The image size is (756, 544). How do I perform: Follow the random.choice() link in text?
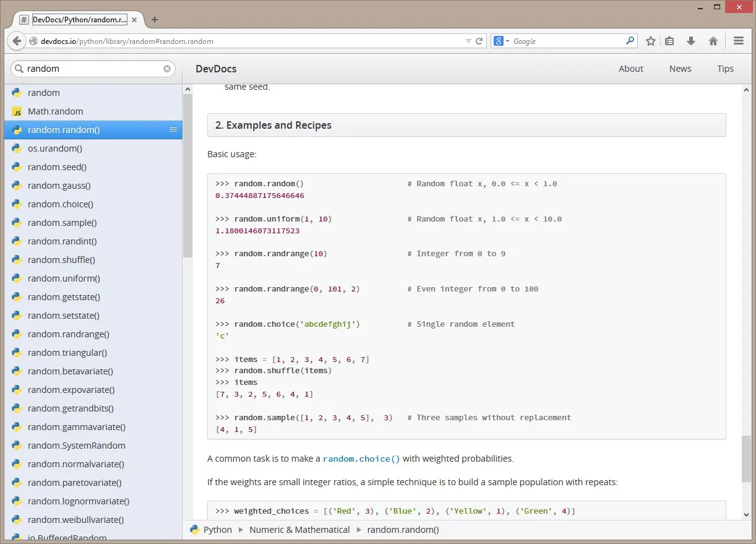pos(361,459)
